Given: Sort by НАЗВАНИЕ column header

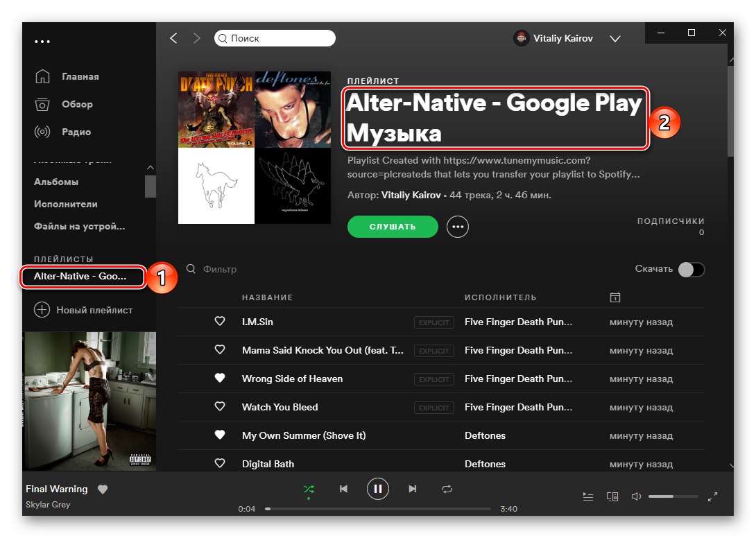Looking at the screenshot, I should (x=267, y=297).
